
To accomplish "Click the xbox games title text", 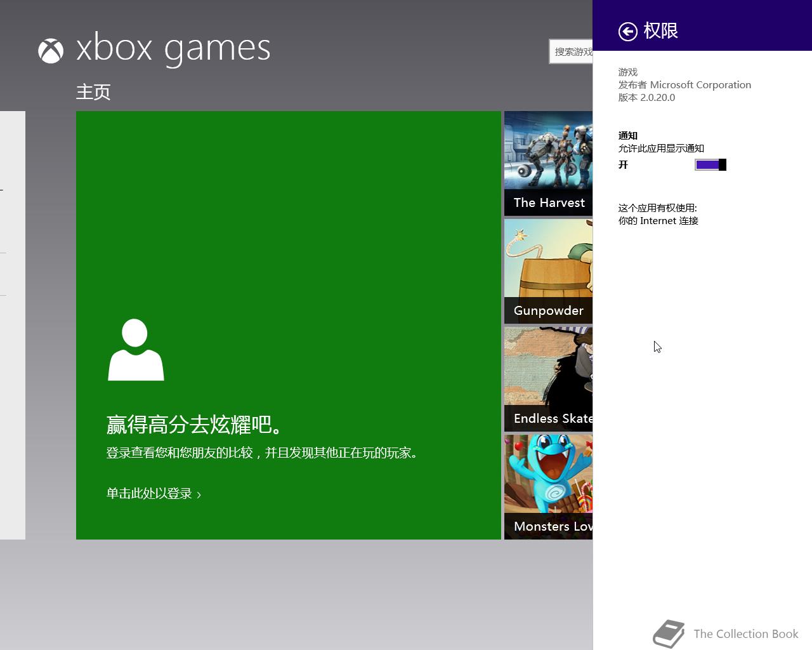I will 173,49.
